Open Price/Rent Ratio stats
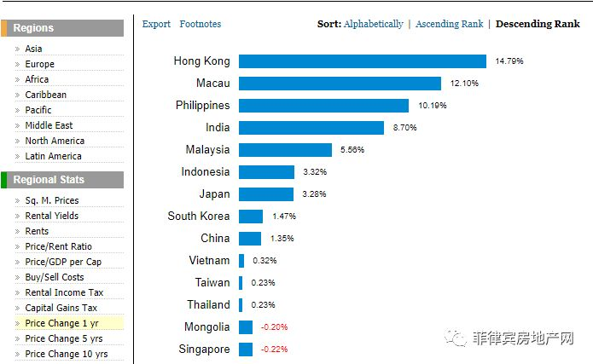593x364 pixels. click(x=58, y=246)
